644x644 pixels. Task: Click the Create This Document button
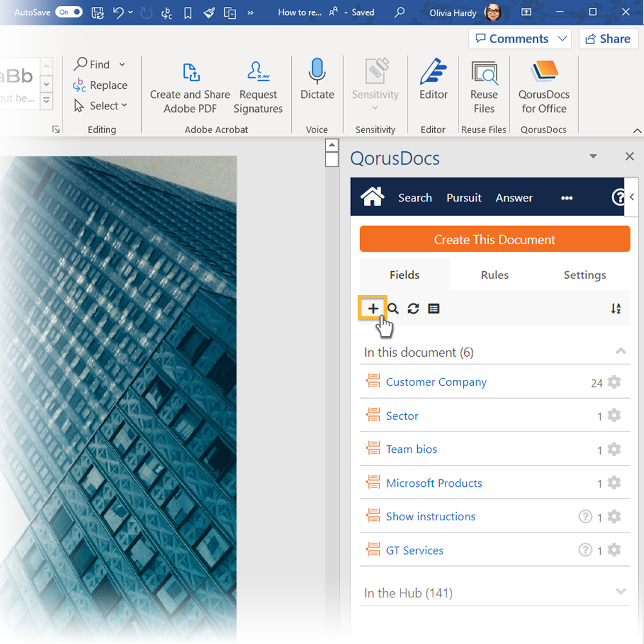[495, 240]
